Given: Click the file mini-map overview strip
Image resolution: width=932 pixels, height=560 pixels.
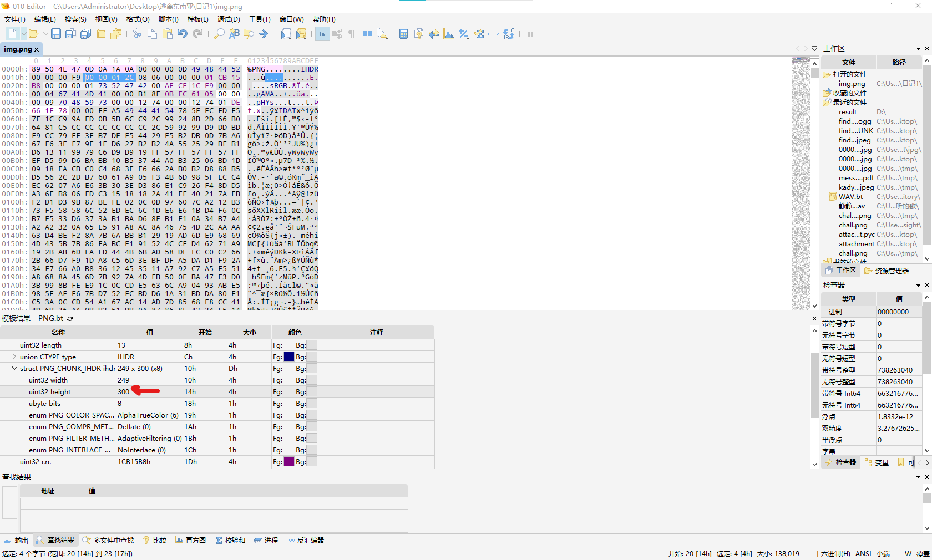Looking at the screenshot, I should click(801, 183).
